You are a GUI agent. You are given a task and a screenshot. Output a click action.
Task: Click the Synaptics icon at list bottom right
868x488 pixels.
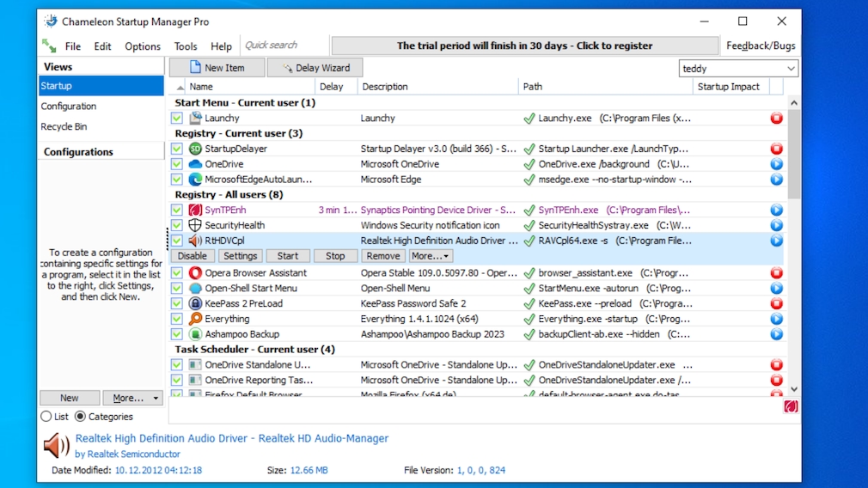click(791, 406)
